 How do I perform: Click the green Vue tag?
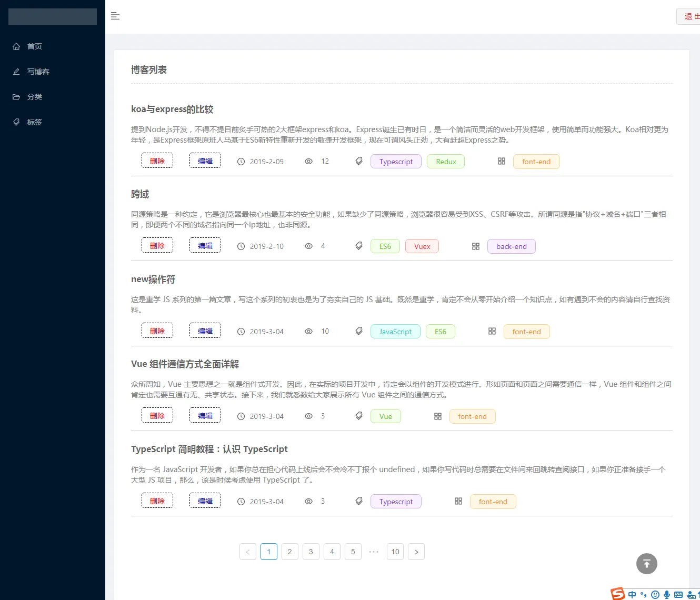(386, 416)
